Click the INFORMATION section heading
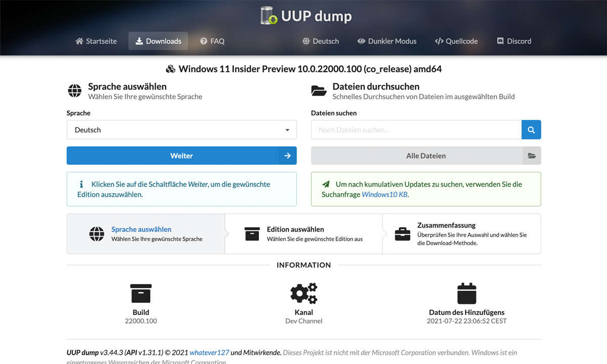The height and width of the screenshot is (364, 607). (303, 265)
